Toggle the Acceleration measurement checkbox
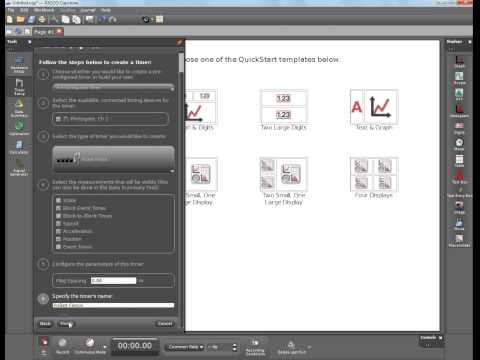 click(58, 231)
